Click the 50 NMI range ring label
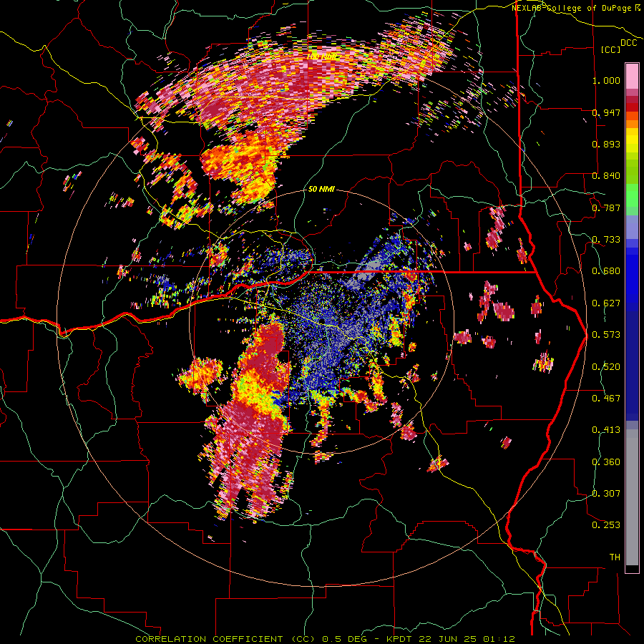This screenshot has height=644, width=644. [321, 190]
